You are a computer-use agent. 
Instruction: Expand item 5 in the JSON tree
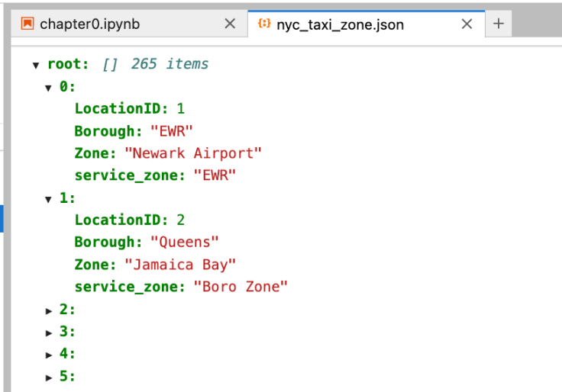(x=49, y=378)
